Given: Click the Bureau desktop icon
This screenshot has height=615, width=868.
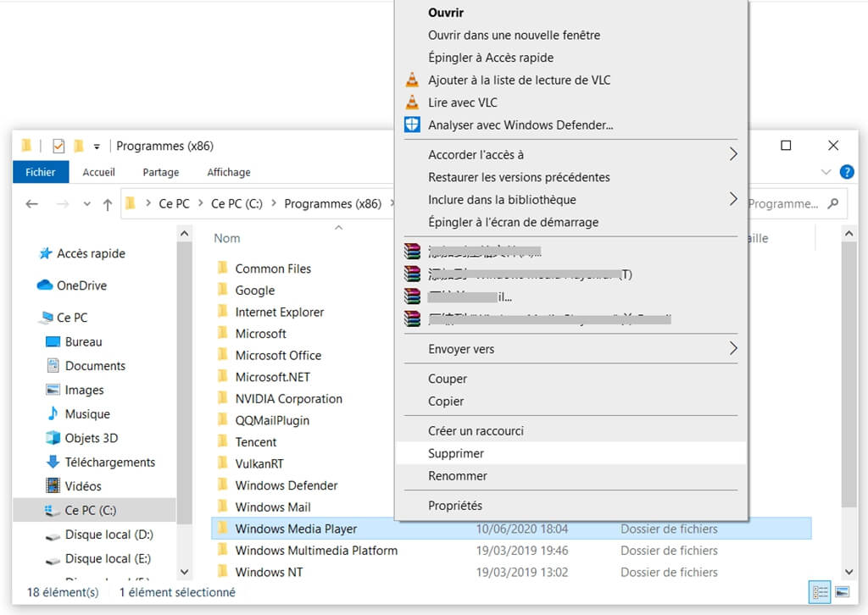Looking at the screenshot, I should [x=53, y=341].
